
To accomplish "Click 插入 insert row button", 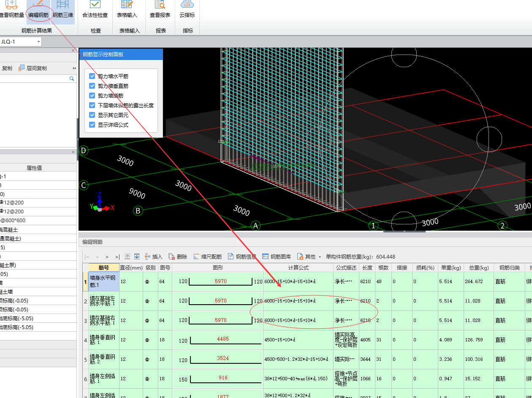I will pyautogui.click(x=153, y=256).
